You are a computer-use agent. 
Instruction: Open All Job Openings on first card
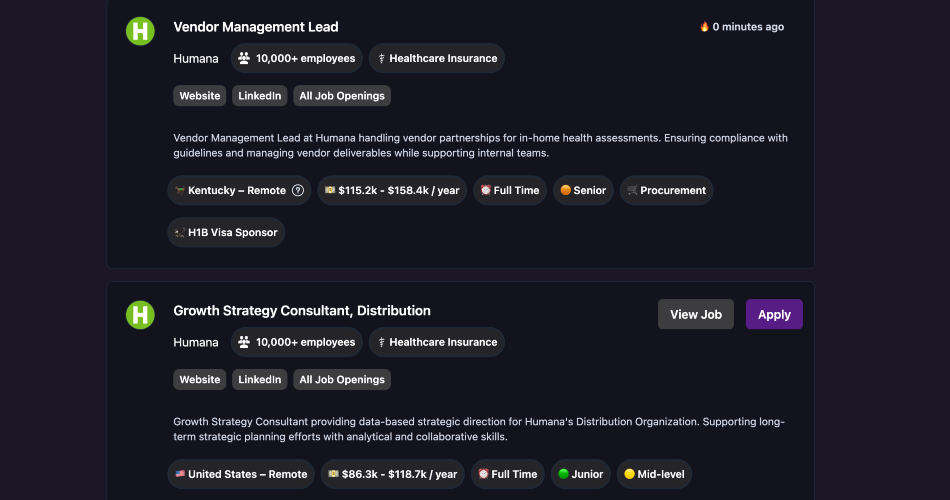pos(342,96)
